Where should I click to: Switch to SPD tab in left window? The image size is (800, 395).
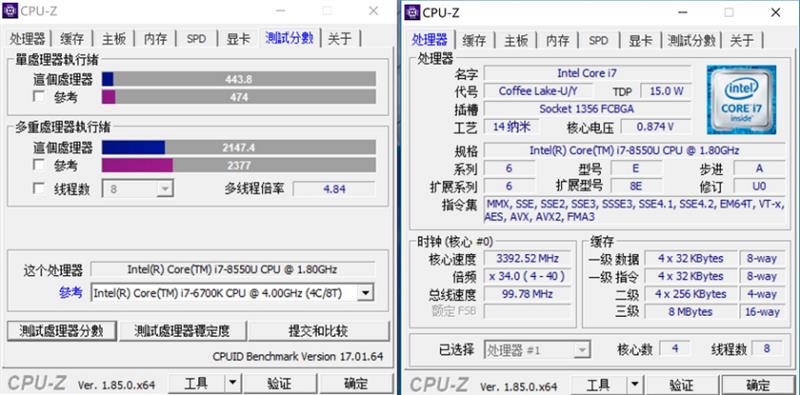click(x=196, y=39)
